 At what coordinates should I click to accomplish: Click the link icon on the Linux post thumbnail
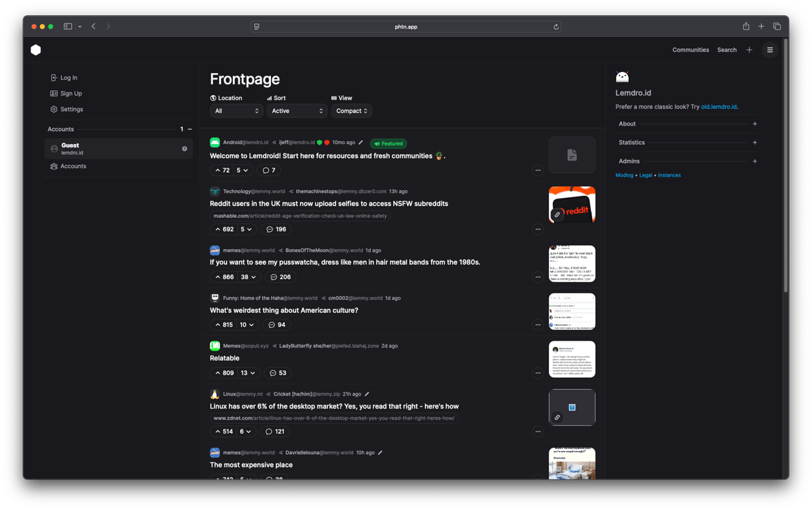pos(557,417)
